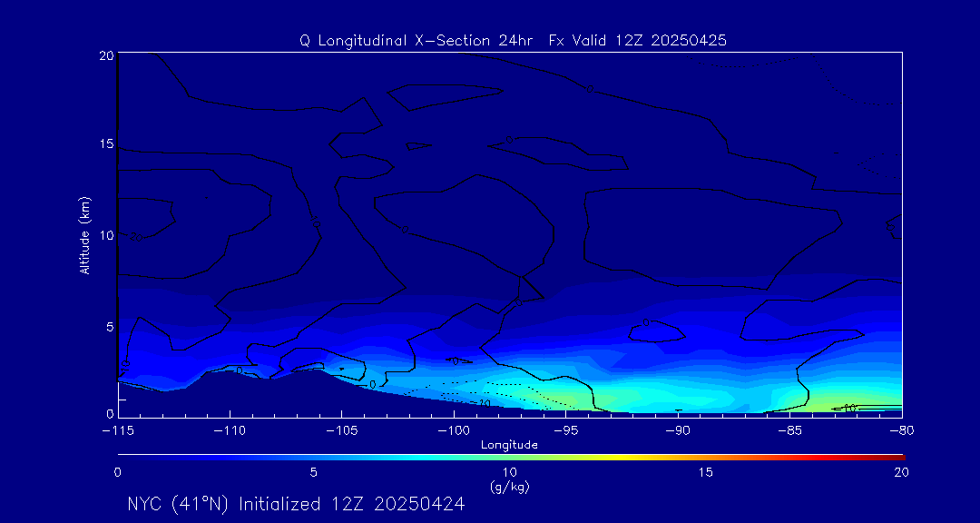Image resolution: width=980 pixels, height=523 pixels.
Task: Select colorbar scale label 5
Action: pos(314,472)
